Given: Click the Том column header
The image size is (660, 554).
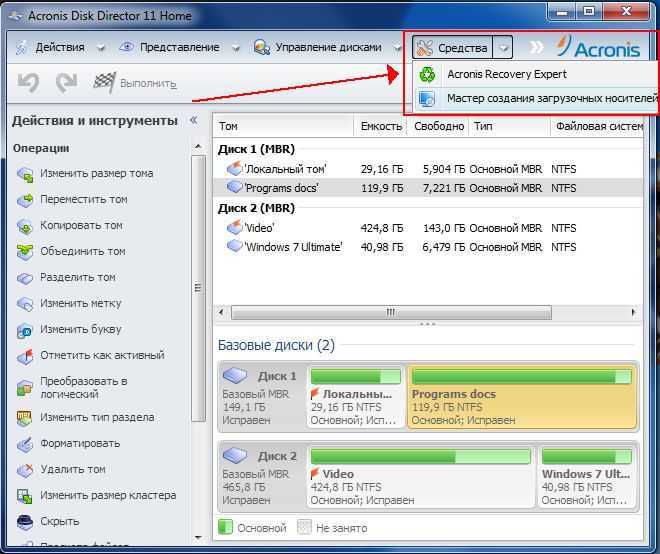Looking at the screenshot, I should pyautogui.click(x=284, y=126).
